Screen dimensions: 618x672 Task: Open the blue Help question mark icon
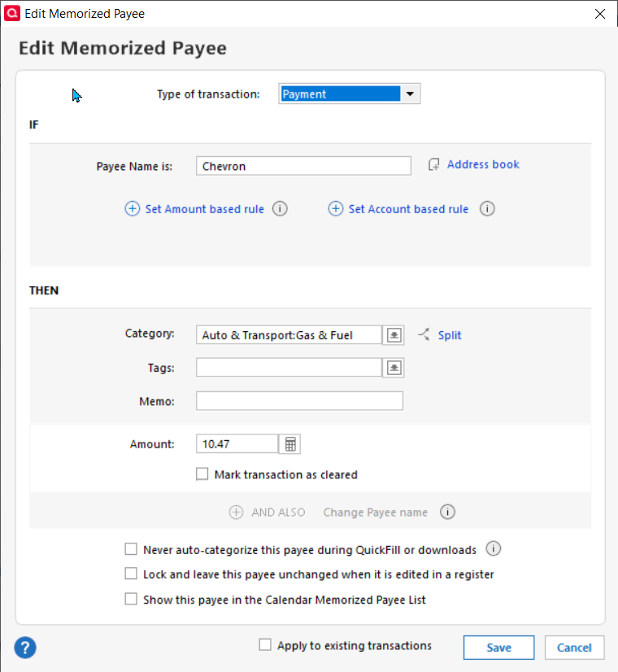[25, 648]
